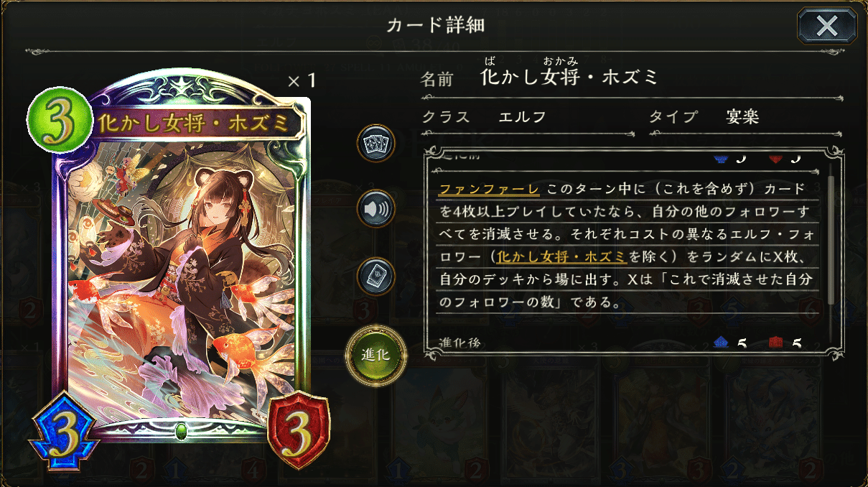Close the card details with the X button
868x487 pixels.
point(826,27)
